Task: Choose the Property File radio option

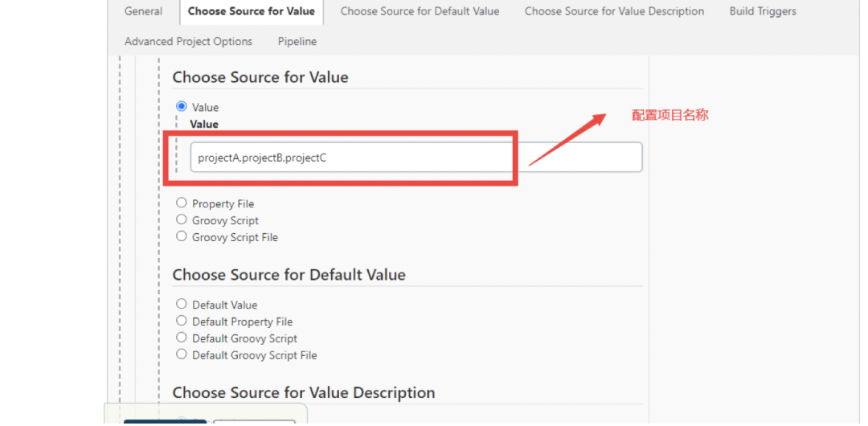Action: point(182,203)
